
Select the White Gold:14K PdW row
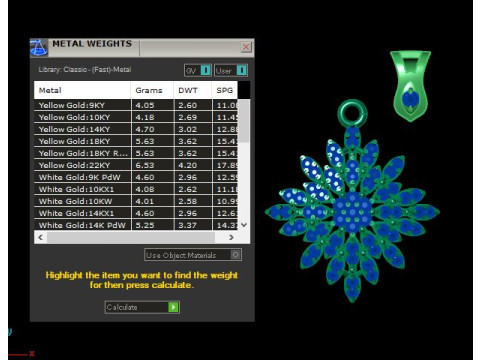coord(136,225)
